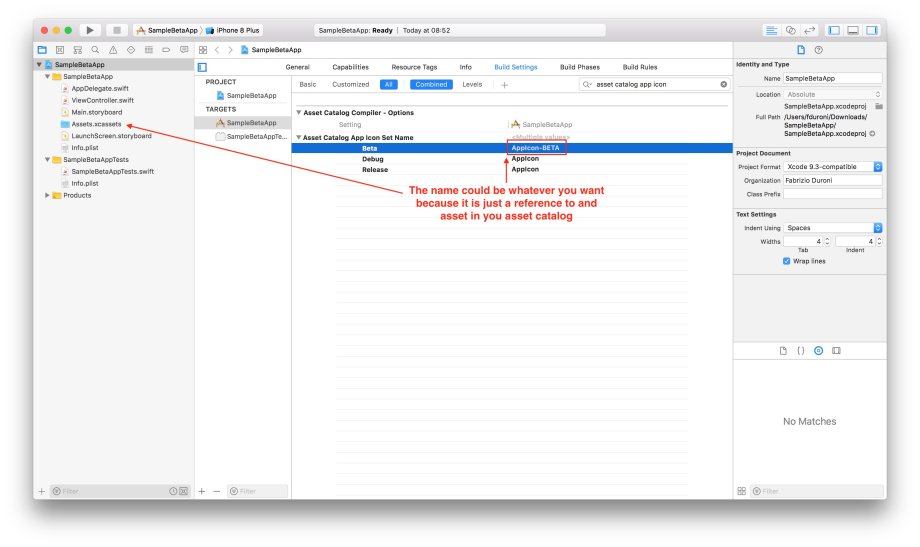Clear the build settings search field
Viewport: 920px width, 547px height.
723,85
